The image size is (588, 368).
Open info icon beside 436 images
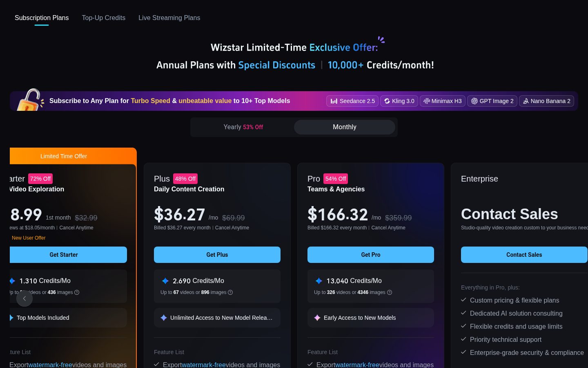point(77,292)
